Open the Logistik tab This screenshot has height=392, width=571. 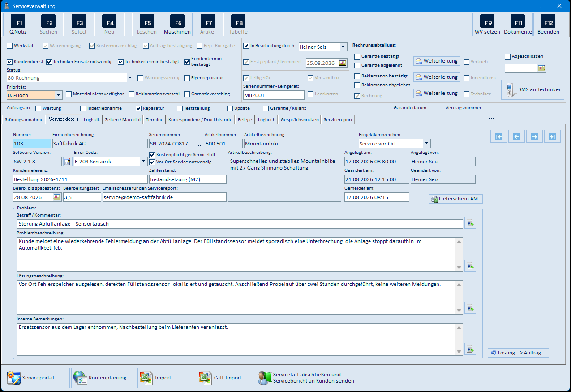(x=92, y=119)
